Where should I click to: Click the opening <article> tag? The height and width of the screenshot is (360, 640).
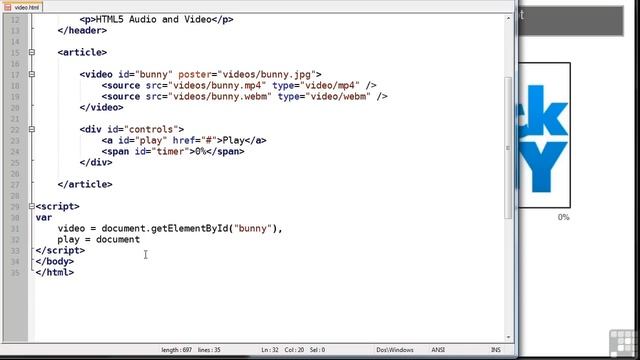click(x=82, y=52)
